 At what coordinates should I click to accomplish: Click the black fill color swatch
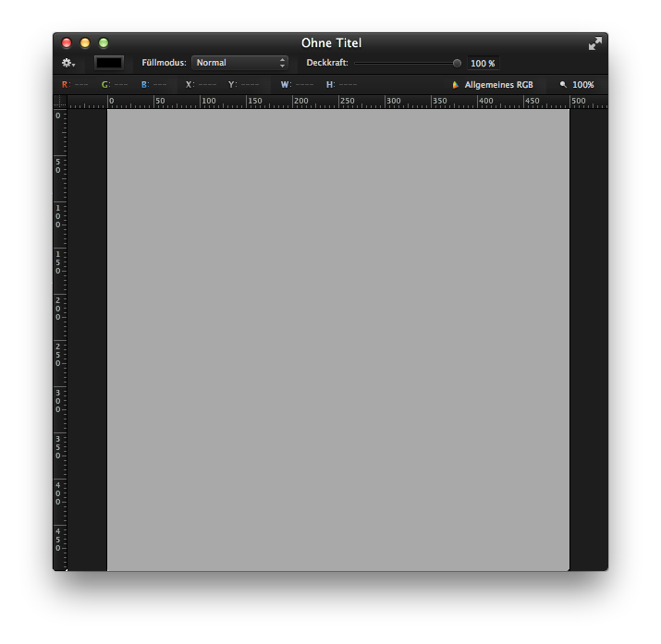[109, 63]
